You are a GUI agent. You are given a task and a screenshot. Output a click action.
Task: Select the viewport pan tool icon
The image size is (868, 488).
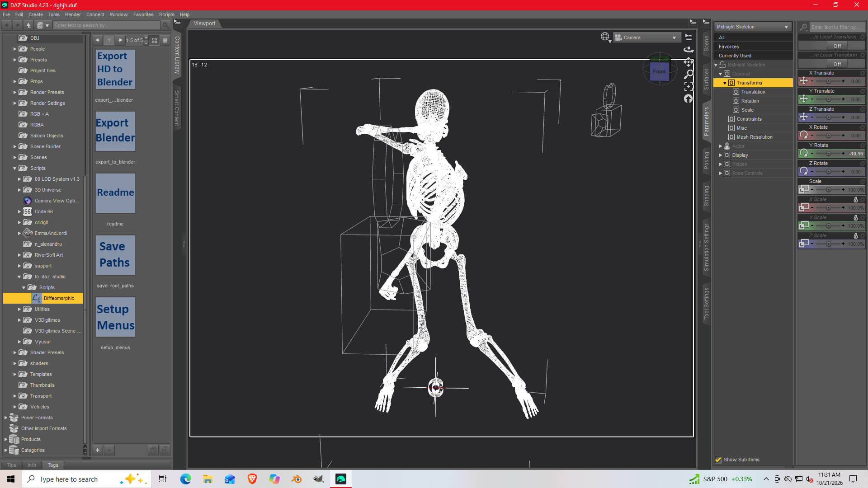[689, 62]
